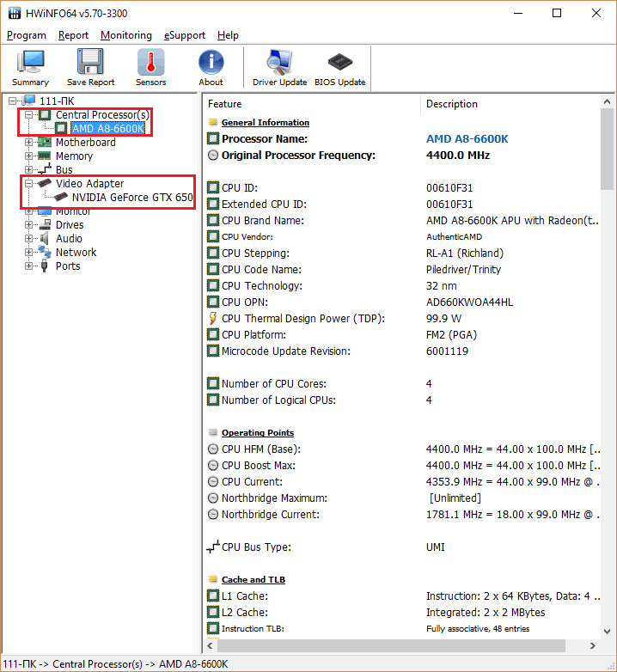Open the Monitoring menu
The height and width of the screenshot is (672, 617).
coord(126,35)
